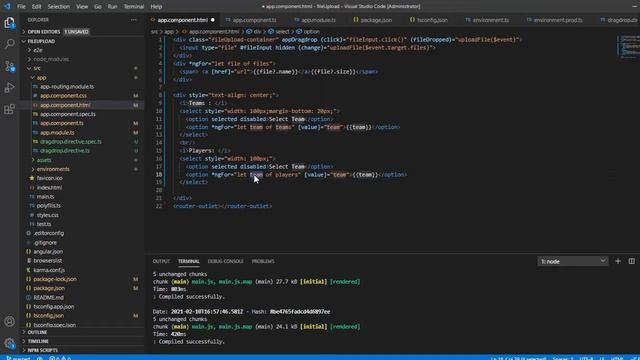The image size is (640, 360).
Task: Switch to app.component.ts editor tab
Action: 254,20
